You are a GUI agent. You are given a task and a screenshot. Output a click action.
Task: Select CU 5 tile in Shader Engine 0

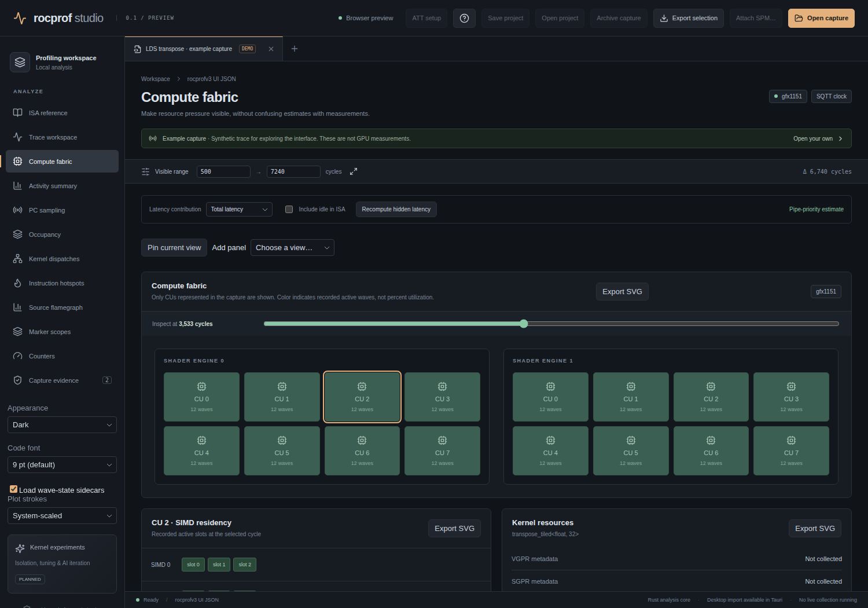click(x=282, y=450)
